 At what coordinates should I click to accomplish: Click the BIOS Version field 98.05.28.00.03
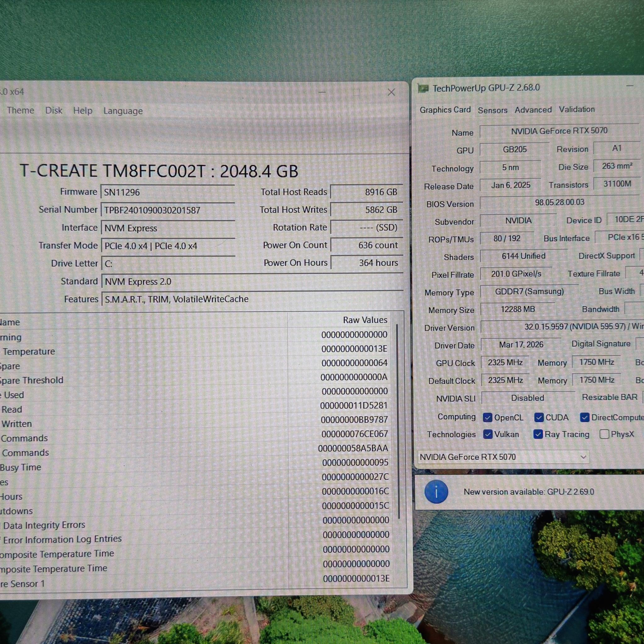(559, 203)
